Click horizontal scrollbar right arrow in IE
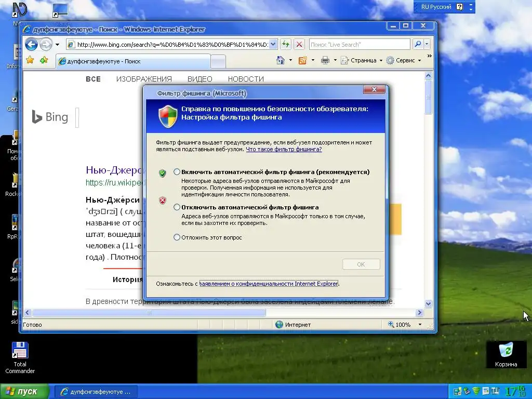The height and width of the screenshot is (399, 532). tap(419, 312)
